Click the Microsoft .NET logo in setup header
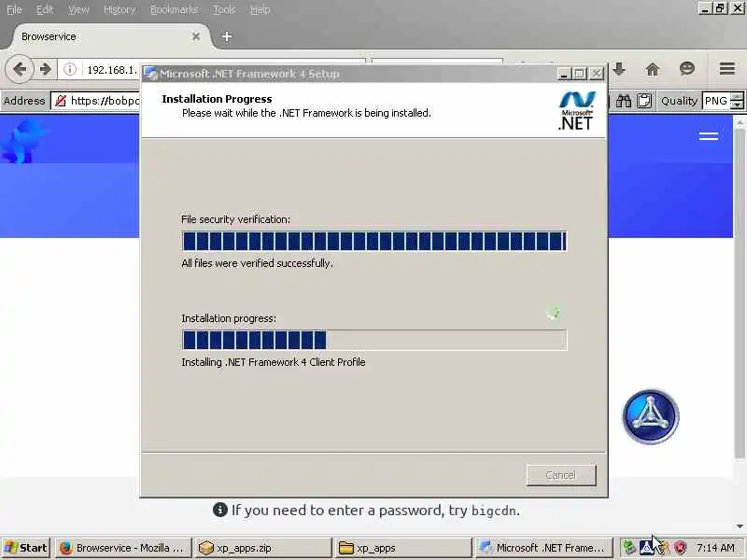 (x=576, y=111)
